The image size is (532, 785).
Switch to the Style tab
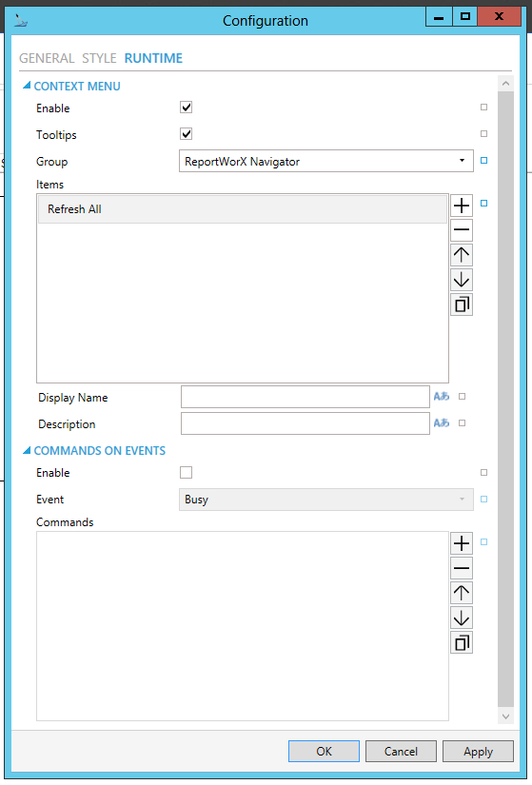click(x=99, y=58)
